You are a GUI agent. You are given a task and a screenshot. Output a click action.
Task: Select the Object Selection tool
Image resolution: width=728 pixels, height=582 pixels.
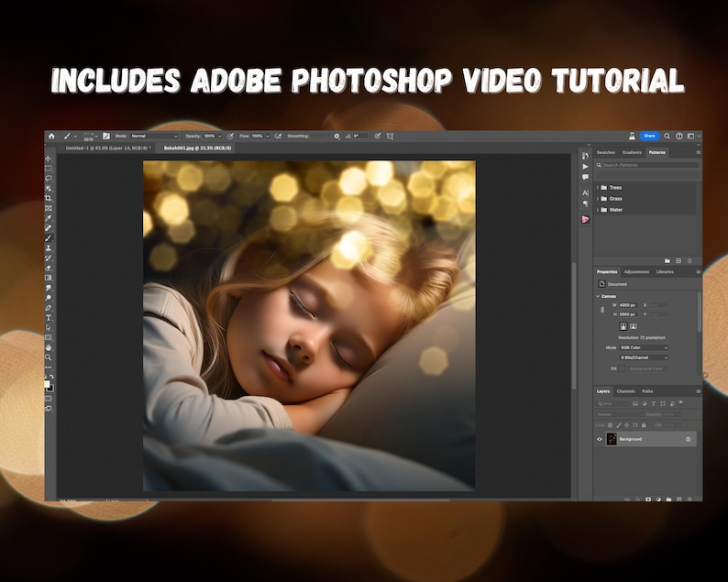tap(49, 189)
